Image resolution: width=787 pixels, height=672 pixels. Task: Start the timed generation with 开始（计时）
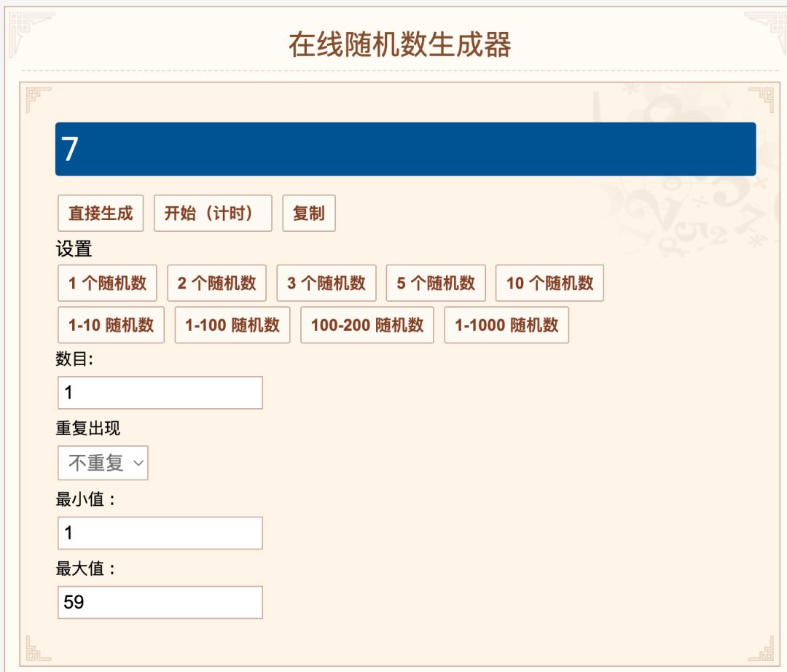point(213,214)
